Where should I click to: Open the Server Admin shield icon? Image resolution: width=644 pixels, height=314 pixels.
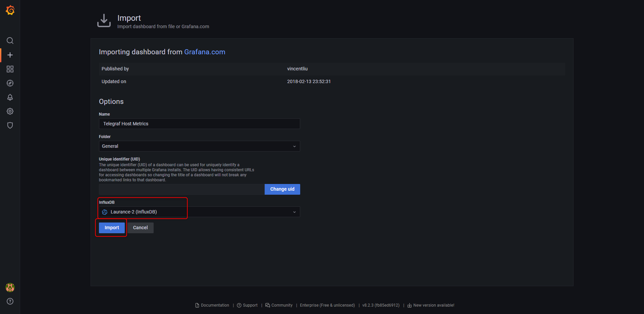click(10, 125)
